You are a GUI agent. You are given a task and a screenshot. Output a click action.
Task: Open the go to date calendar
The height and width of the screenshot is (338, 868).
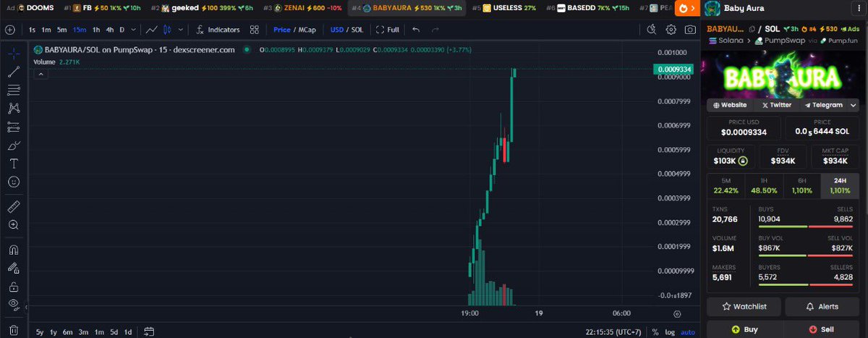click(x=149, y=331)
